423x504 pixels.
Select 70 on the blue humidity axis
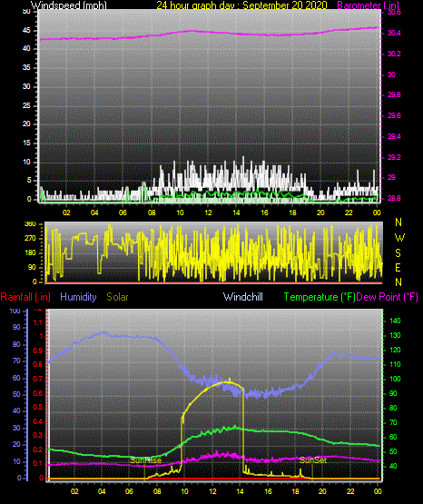click(16, 361)
